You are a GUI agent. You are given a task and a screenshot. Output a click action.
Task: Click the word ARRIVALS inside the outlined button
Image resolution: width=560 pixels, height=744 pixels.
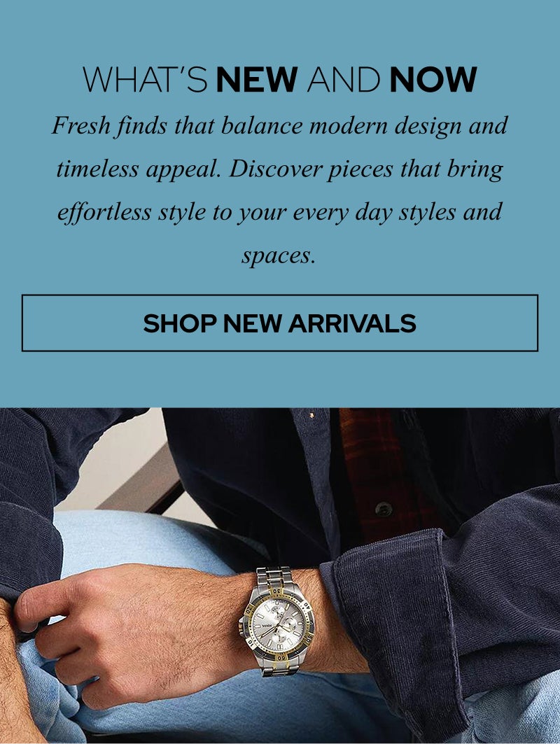351,323
